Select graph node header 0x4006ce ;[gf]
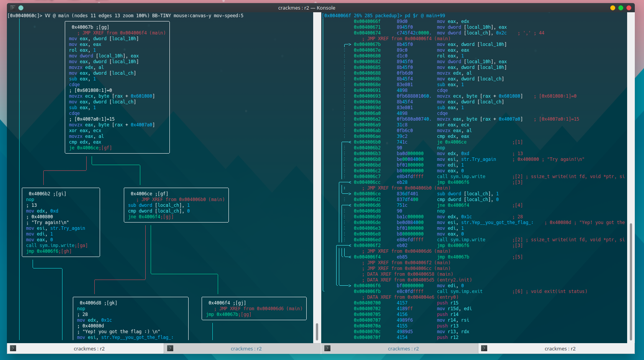 tap(149, 194)
